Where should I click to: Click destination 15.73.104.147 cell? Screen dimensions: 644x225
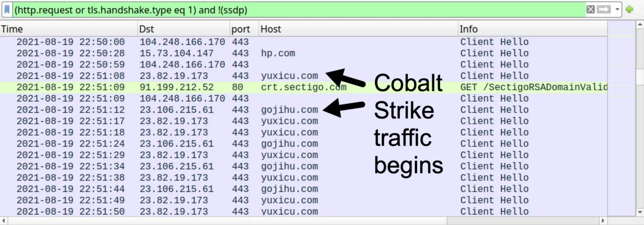click(176, 53)
